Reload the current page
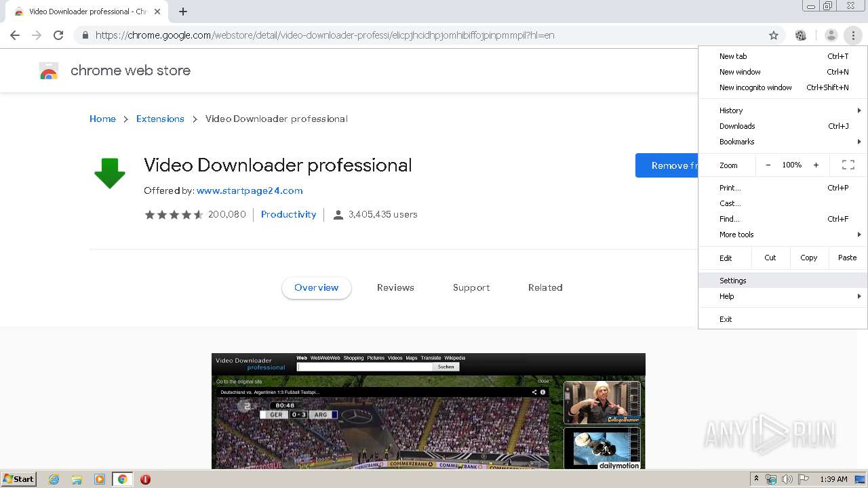 point(58,35)
